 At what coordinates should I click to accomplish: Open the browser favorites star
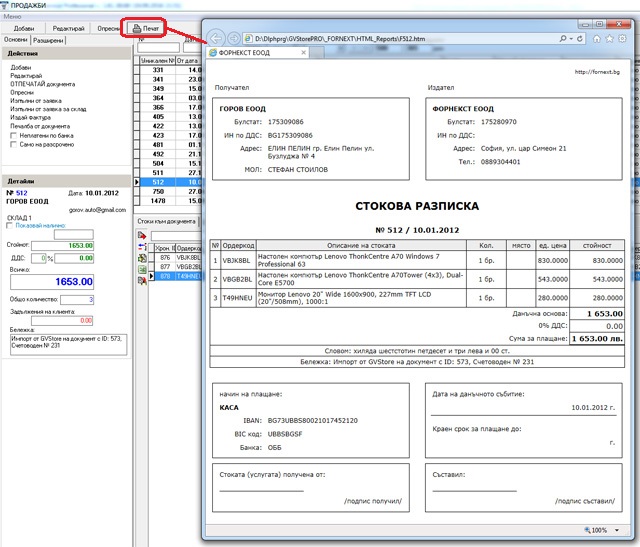(x=610, y=38)
